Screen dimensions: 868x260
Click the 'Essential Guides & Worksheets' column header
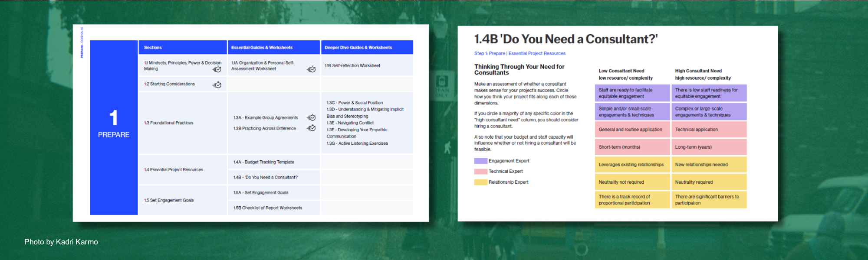point(262,48)
